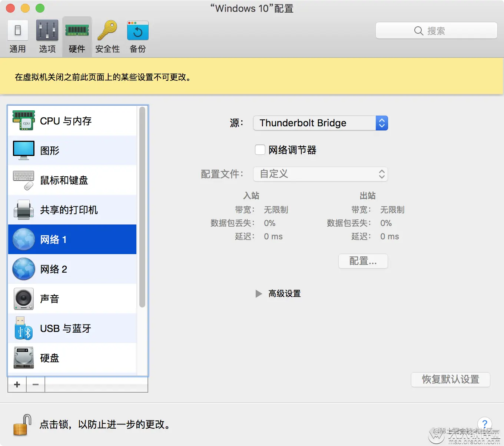Select the 鼠标和键盘 list row text
The width and height of the screenshot is (504, 446).
click(x=64, y=180)
